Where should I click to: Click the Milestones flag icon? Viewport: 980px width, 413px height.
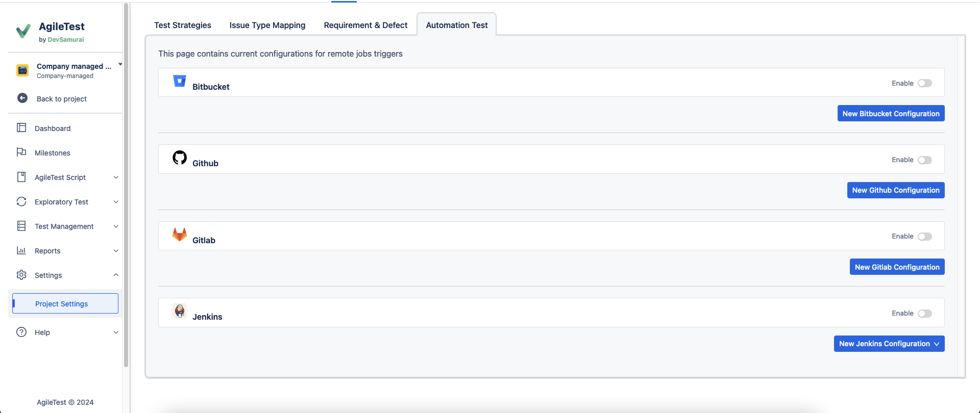coord(21,152)
